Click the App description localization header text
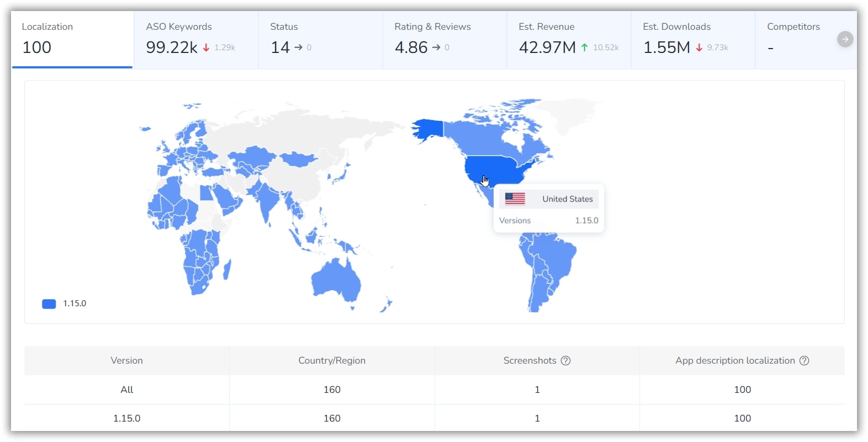868x442 pixels. pos(735,361)
